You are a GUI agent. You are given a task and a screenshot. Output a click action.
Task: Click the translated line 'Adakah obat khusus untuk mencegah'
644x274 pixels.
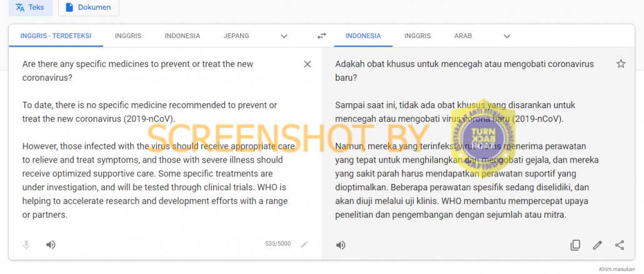point(465,64)
